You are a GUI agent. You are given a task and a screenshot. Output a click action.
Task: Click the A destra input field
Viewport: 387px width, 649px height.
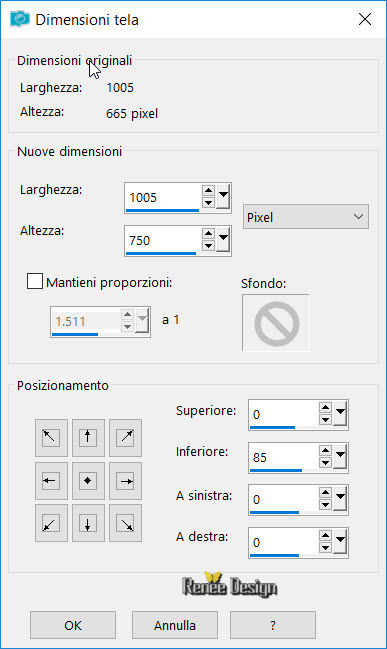[284, 542]
